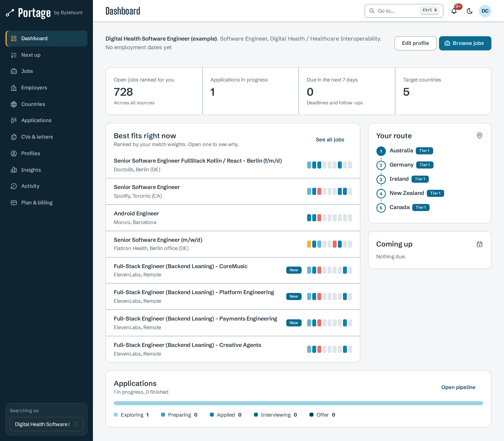Open the ElevenLabs Payments Engineering job
This screenshot has width=504, height=441.
click(233, 323)
